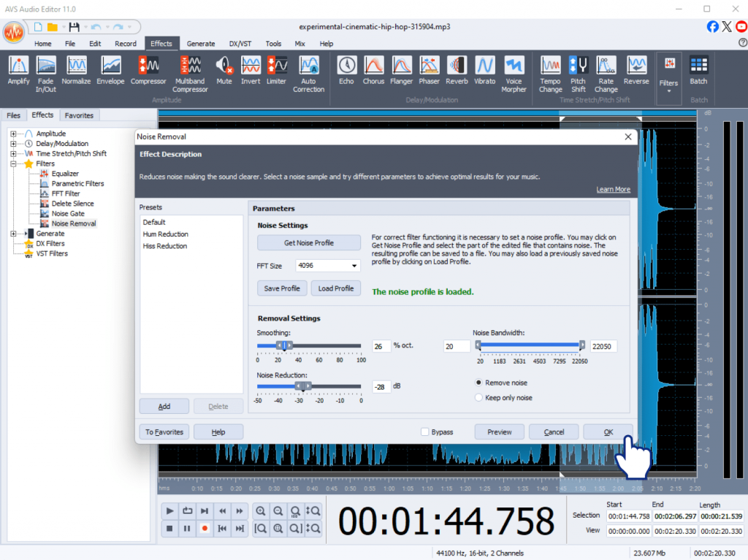Enable the Bypass checkbox
Screen dimensions: 748x560
(425, 432)
